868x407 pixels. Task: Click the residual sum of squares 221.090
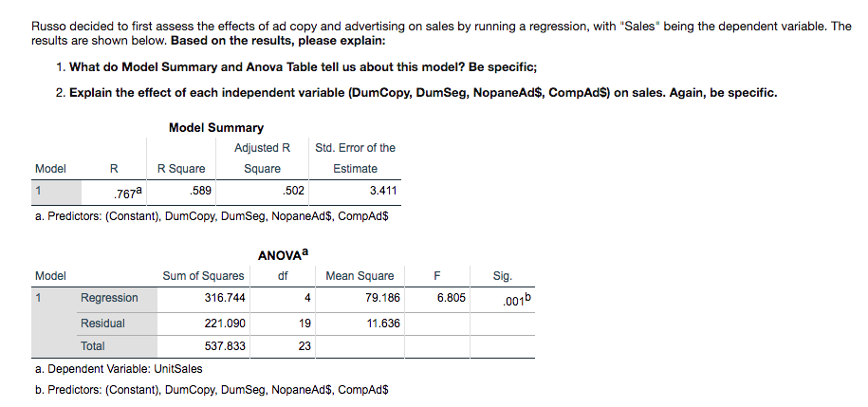[x=225, y=323]
